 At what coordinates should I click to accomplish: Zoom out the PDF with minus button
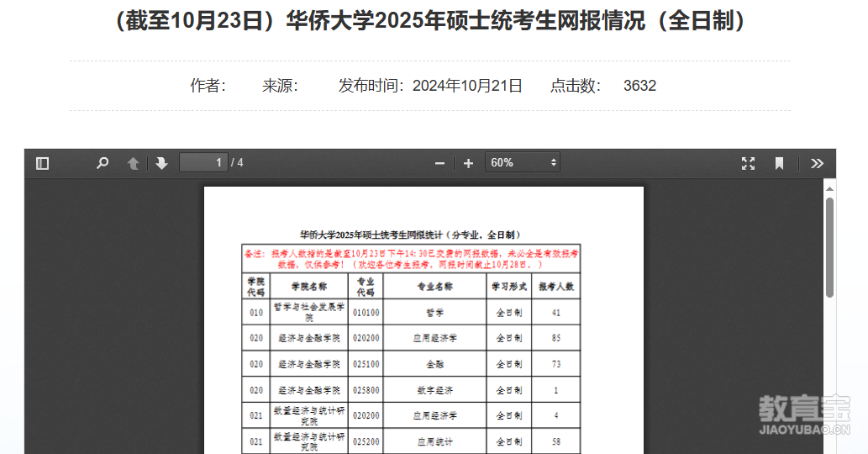point(440,163)
